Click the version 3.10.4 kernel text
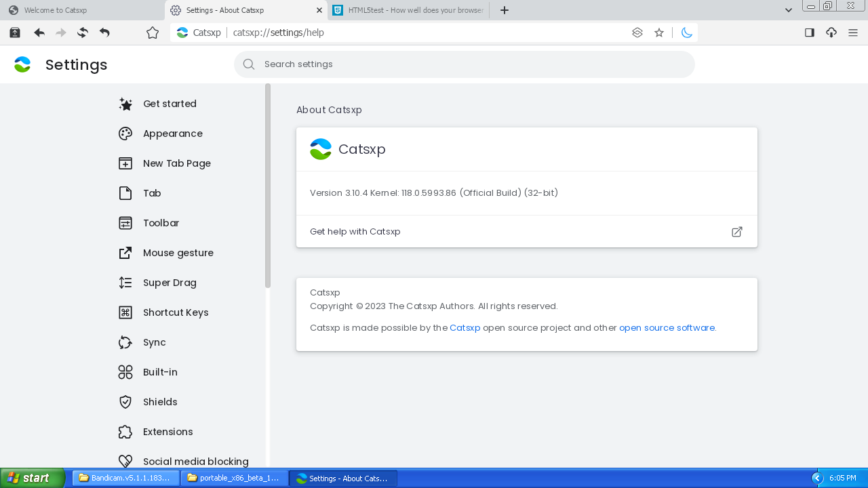Viewport: 868px width, 488px height. [x=434, y=193]
